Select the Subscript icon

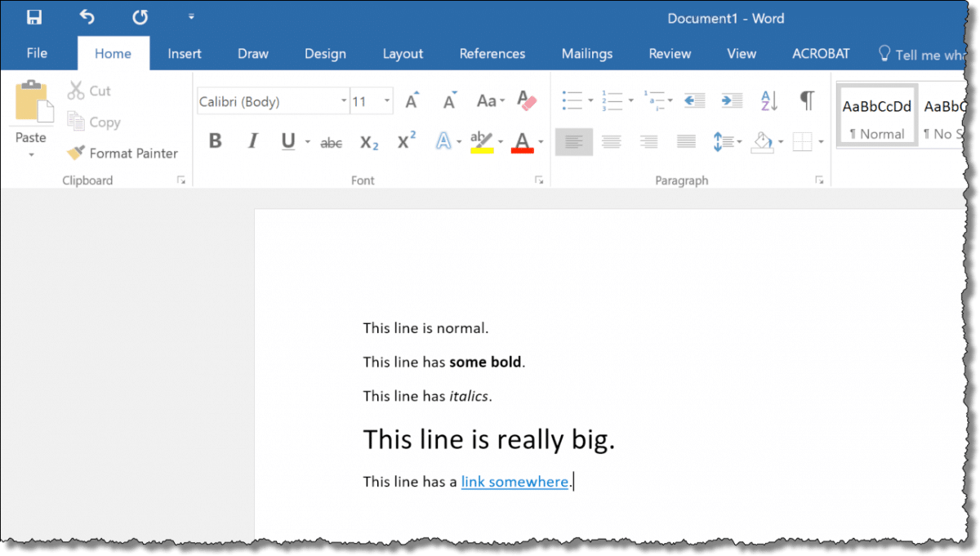[x=367, y=141]
